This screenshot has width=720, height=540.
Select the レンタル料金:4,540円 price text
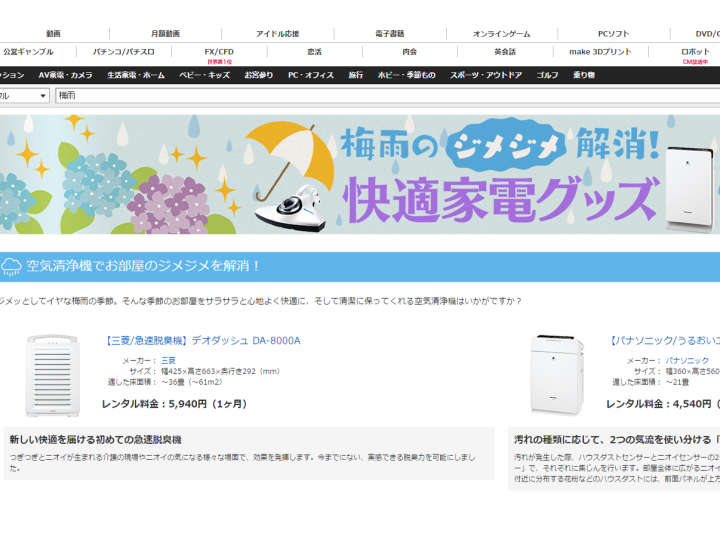(x=663, y=404)
